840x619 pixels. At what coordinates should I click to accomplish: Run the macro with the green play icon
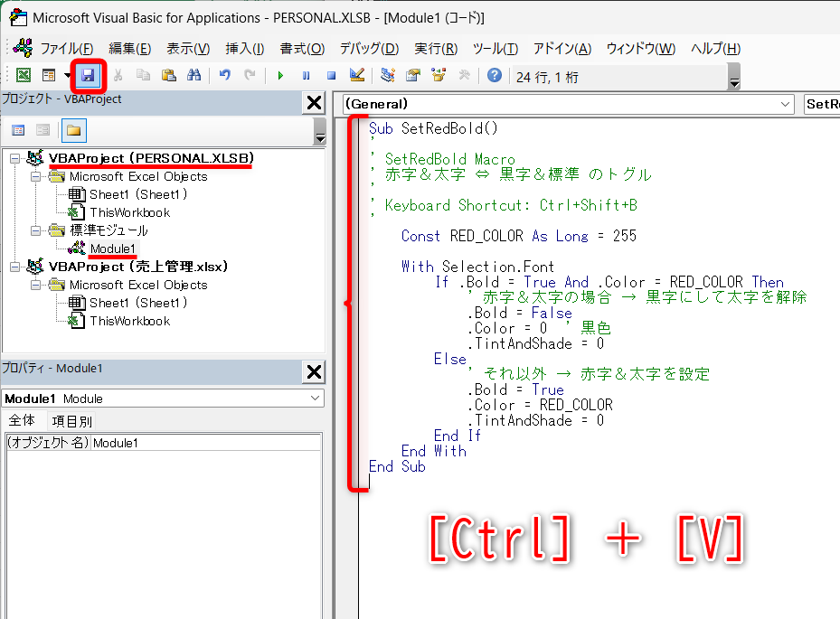(280, 76)
